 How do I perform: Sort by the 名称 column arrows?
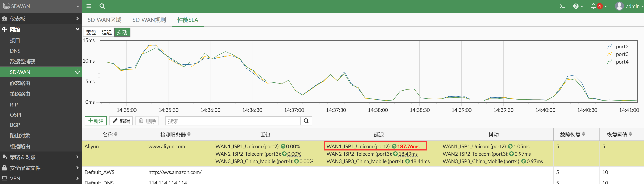click(x=116, y=135)
